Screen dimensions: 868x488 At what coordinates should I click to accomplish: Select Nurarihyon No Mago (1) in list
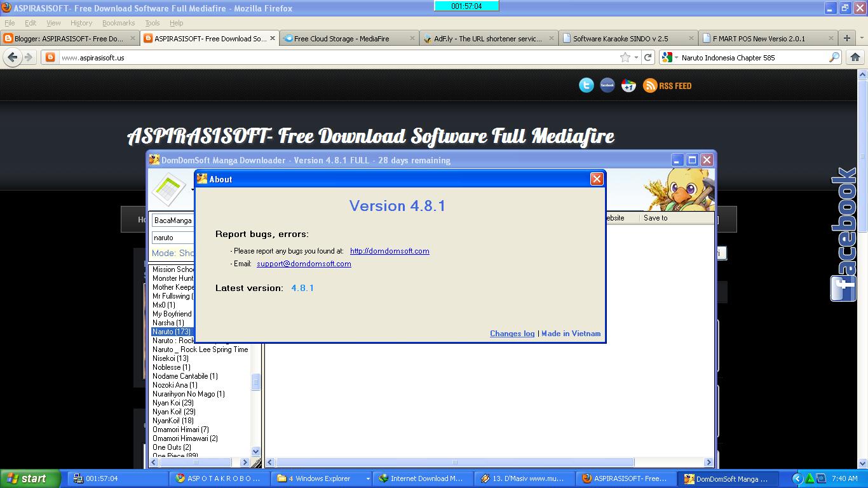pos(189,394)
